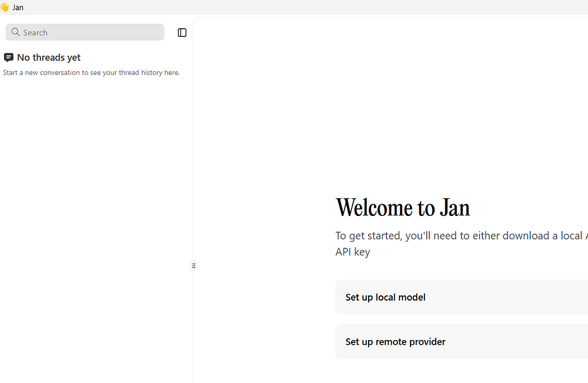
Task: Open Set up remote provider option
Action: pyautogui.click(x=462, y=341)
